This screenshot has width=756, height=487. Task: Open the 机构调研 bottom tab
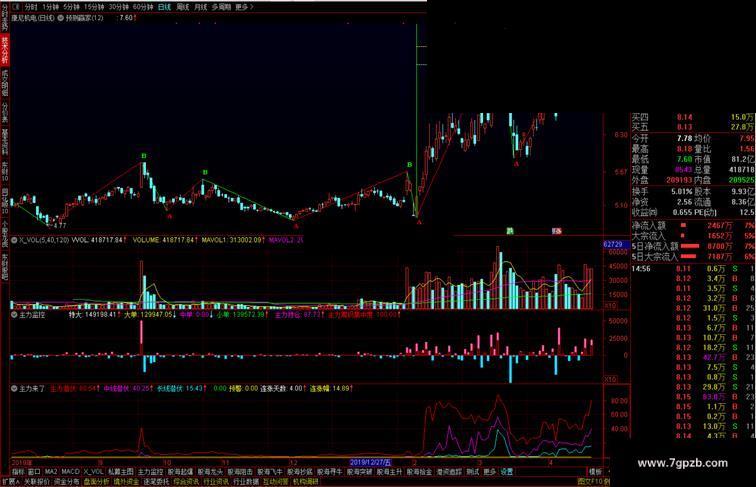[306, 482]
